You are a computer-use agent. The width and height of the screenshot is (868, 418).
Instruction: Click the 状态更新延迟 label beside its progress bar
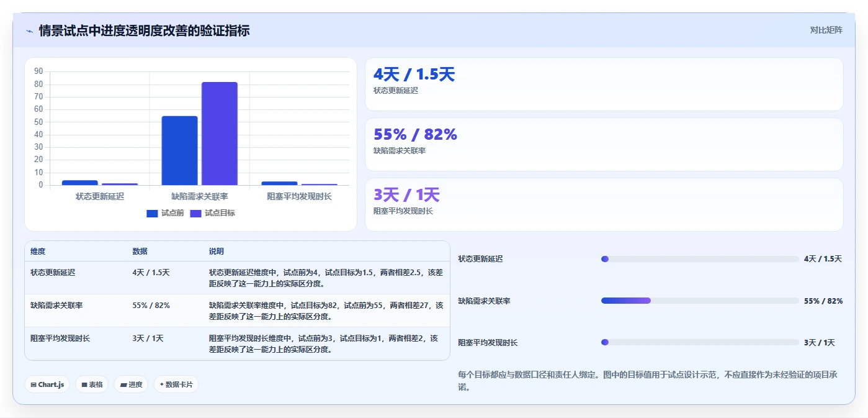pos(480,259)
